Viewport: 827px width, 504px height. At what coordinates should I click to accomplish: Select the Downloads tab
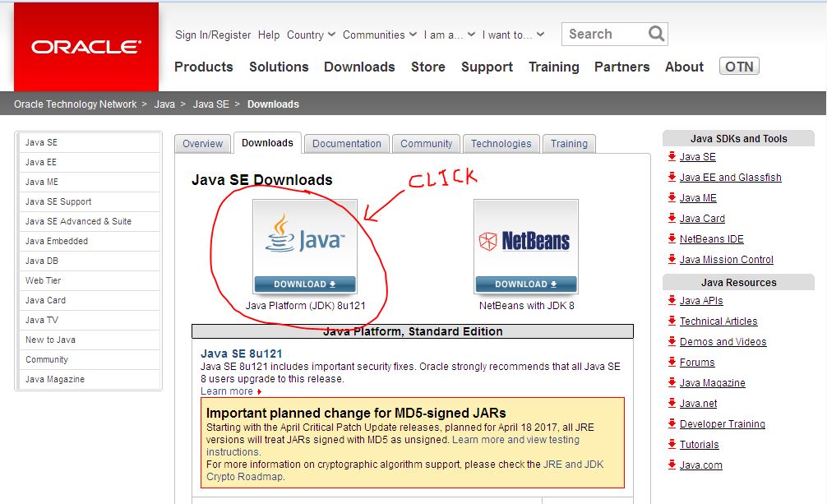coord(267,143)
